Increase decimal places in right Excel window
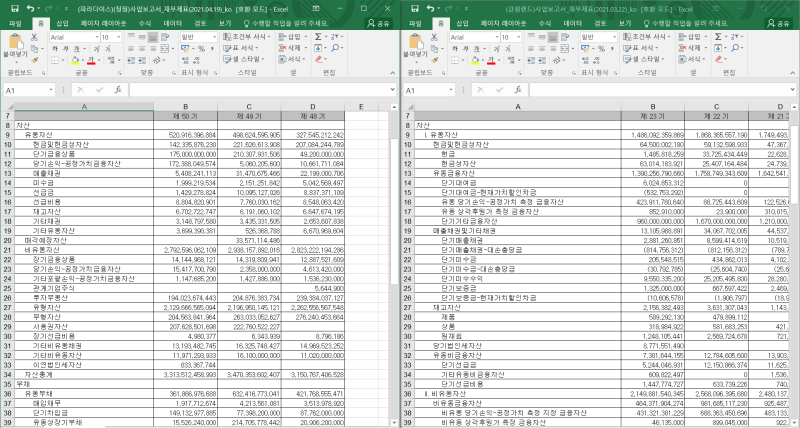The image size is (800, 428). click(x=585, y=60)
